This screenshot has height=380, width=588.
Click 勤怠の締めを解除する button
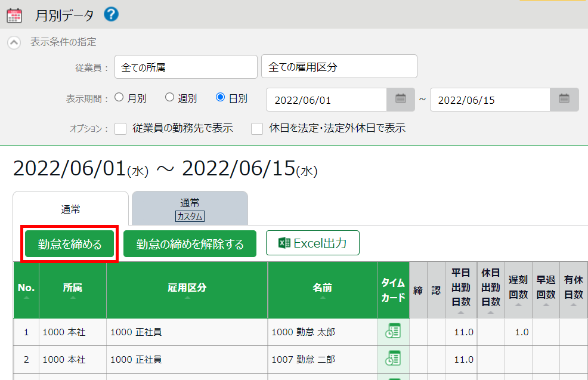190,244
